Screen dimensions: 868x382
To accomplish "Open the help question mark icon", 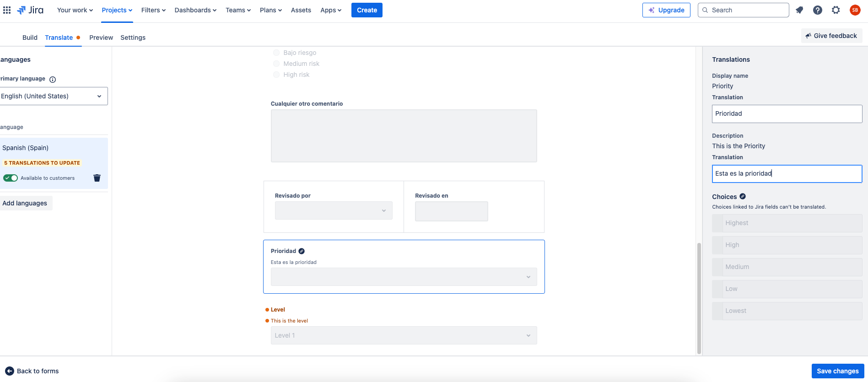I will [818, 10].
